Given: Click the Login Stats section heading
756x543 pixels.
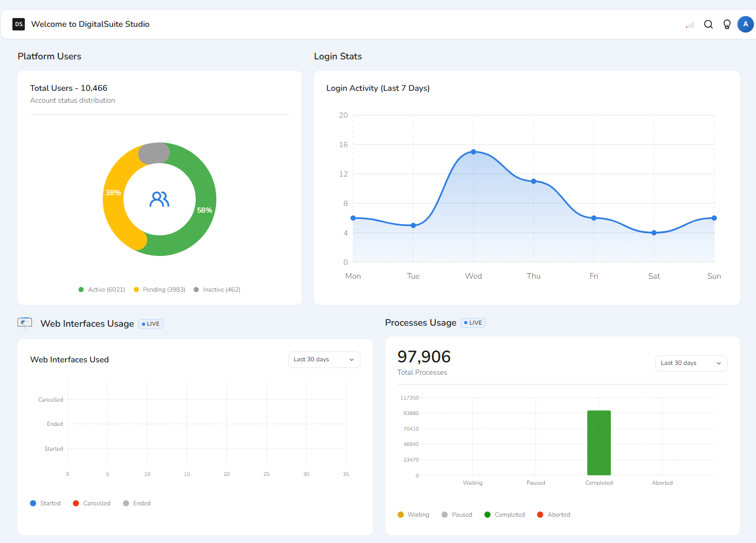Looking at the screenshot, I should (338, 56).
